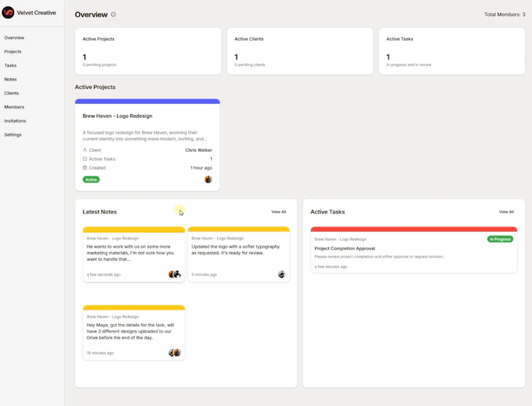Open the Project Completion Approval task

pyautogui.click(x=344, y=248)
